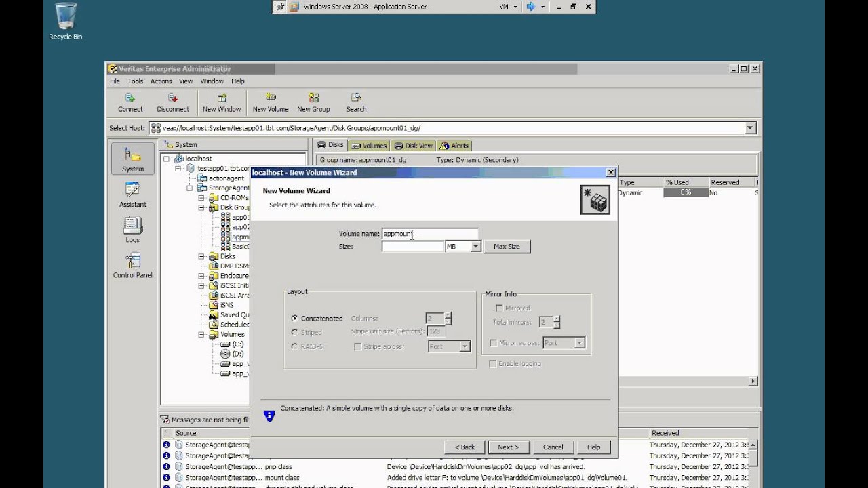The width and height of the screenshot is (868, 488).
Task: Collapse the Volumes tree node
Action: point(201,334)
